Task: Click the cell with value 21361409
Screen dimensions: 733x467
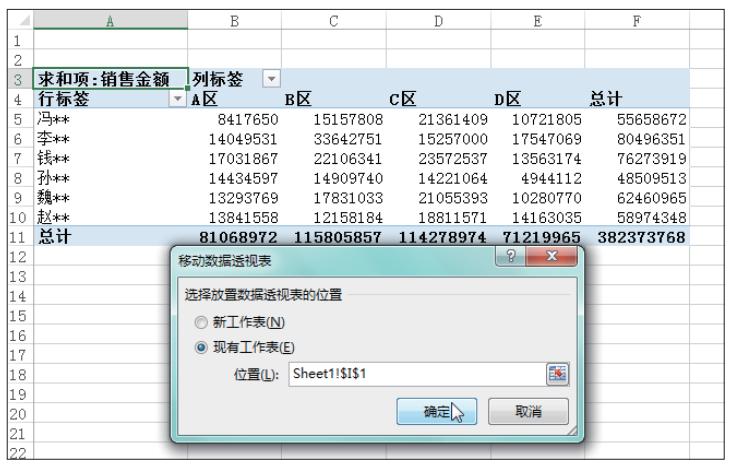Action: point(438,119)
